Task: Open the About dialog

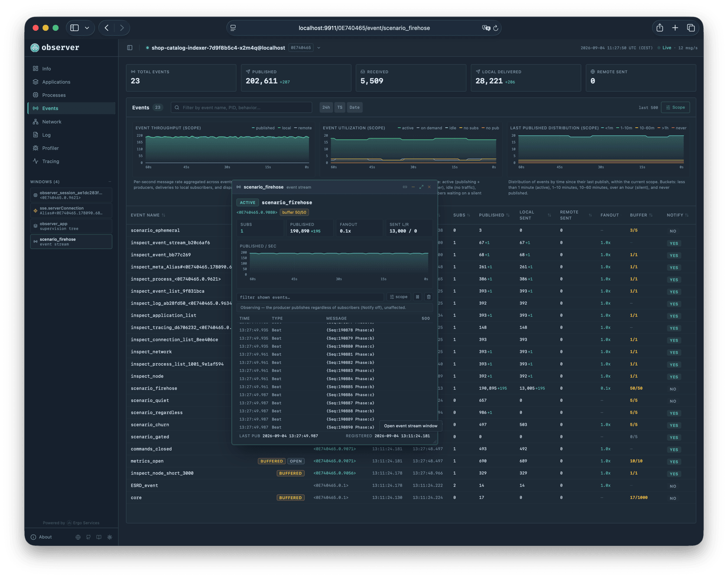Action: click(41, 537)
